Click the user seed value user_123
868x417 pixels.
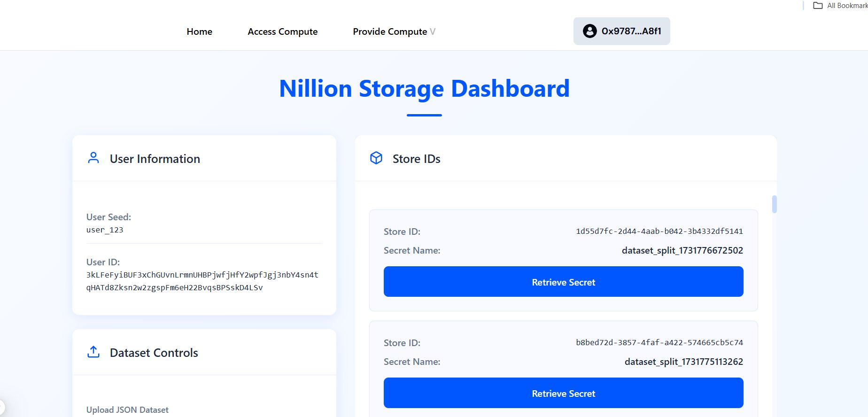(105, 230)
